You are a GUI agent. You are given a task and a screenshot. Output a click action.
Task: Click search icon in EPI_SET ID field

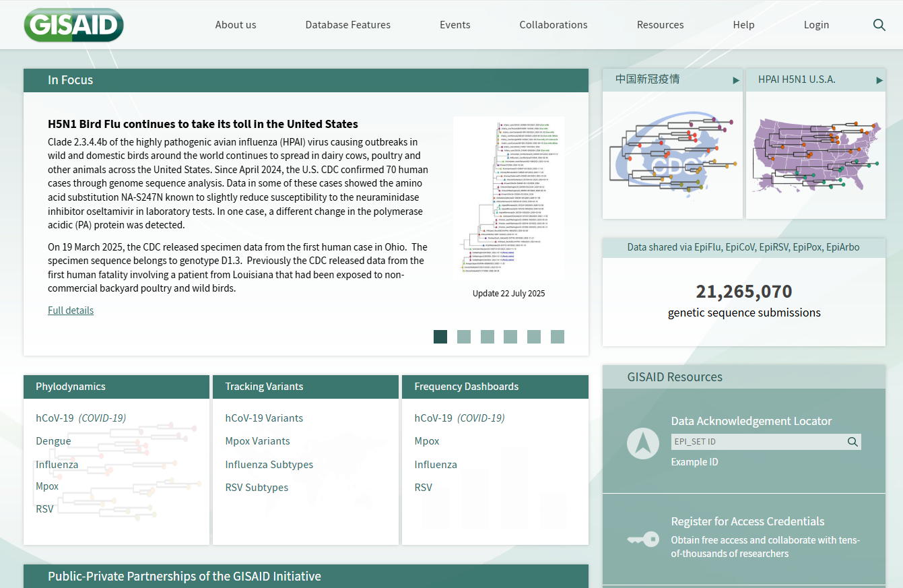point(852,442)
